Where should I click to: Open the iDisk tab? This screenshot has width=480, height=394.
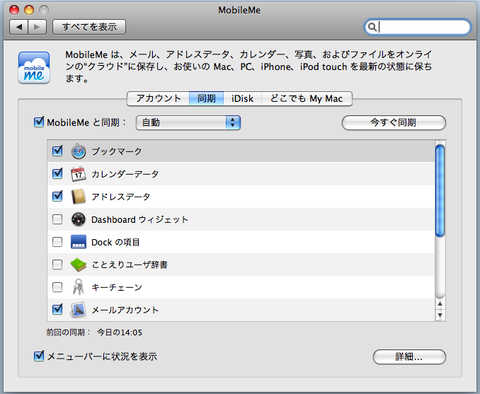242,99
